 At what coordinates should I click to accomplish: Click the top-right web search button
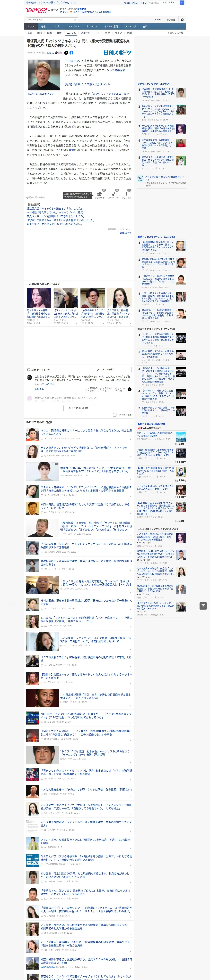(x=182, y=3)
